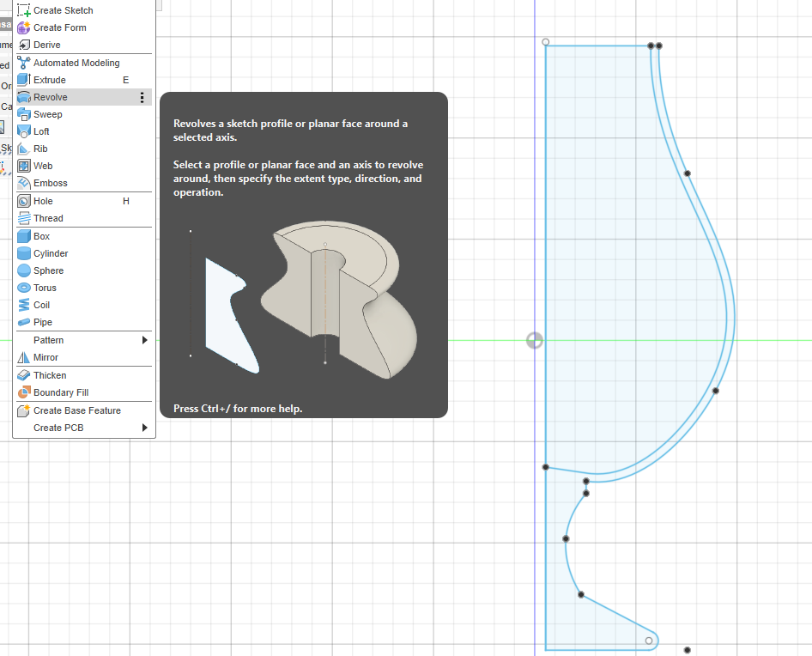Choose Automated Modeling from the menu
The width and height of the screenshot is (812, 656).
pos(76,63)
